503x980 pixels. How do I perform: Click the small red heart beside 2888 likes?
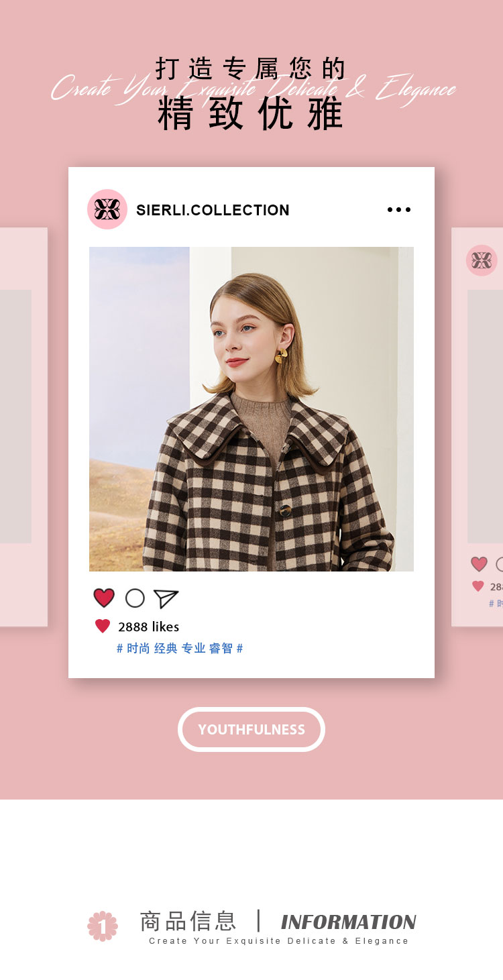pyautogui.click(x=103, y=627)
